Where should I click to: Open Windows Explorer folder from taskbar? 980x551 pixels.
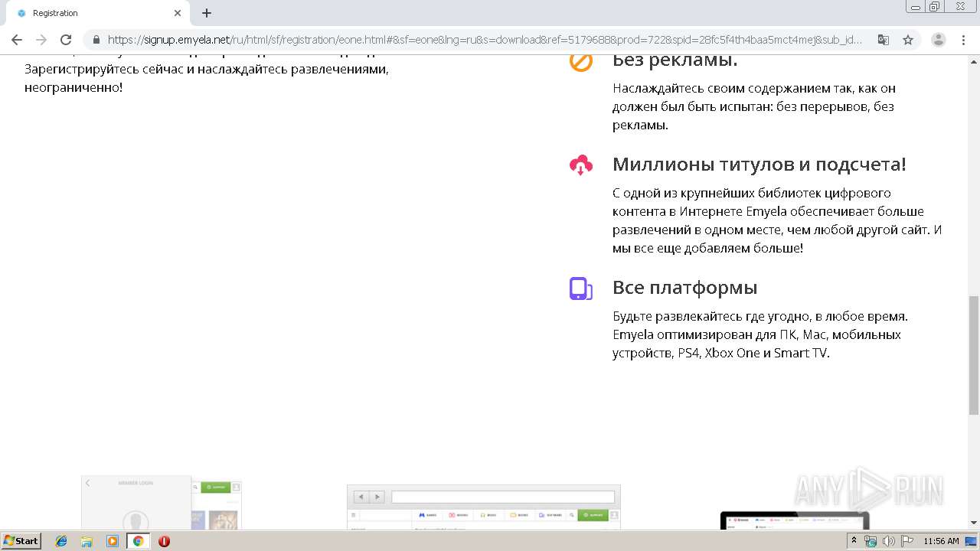[x=87, y=541]
